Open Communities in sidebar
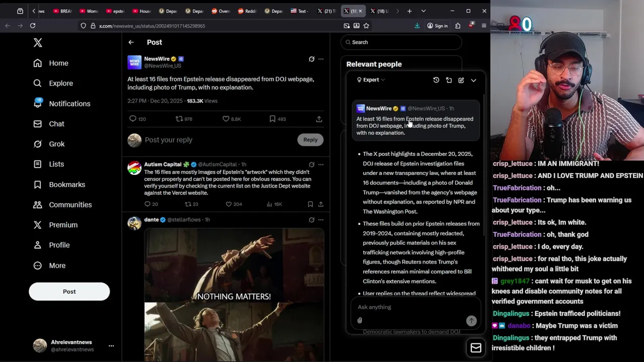Screen dimensions: 644x362 (62, 205)
